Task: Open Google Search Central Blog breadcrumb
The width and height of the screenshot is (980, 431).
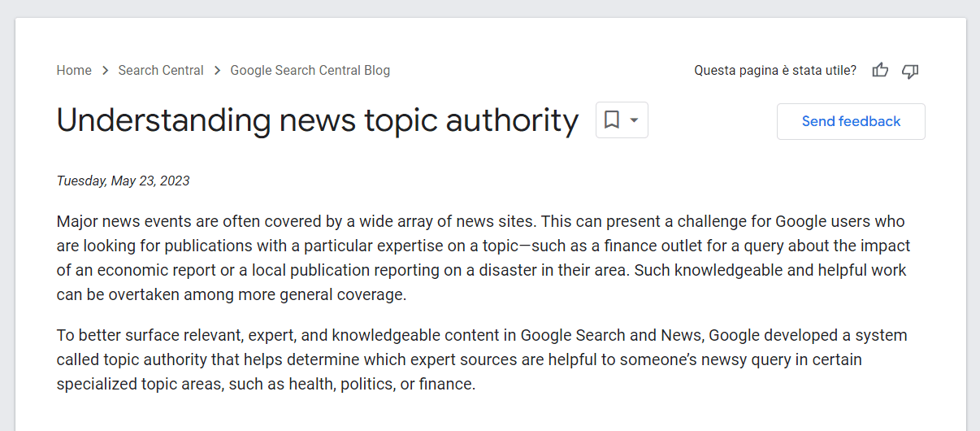Action: 310,71
